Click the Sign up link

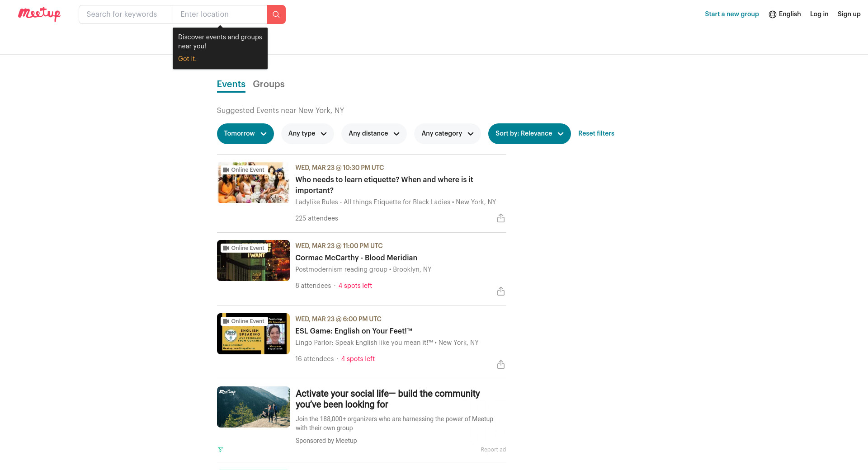(x=849, y=14)
